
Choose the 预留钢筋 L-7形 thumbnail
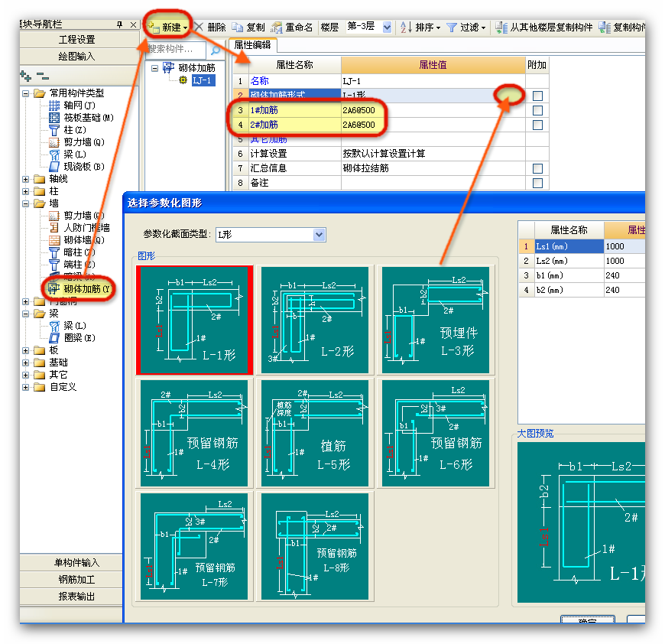click(x=194, y=546)
